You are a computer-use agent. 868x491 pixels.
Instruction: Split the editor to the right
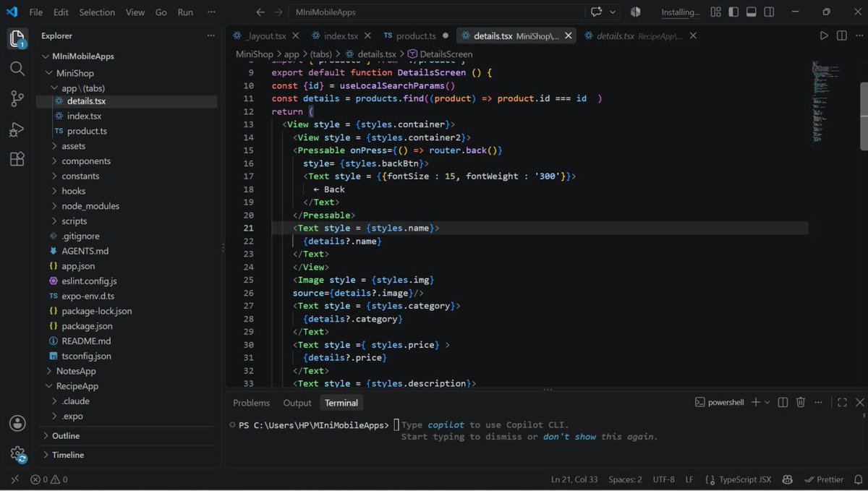pos(842,35)
